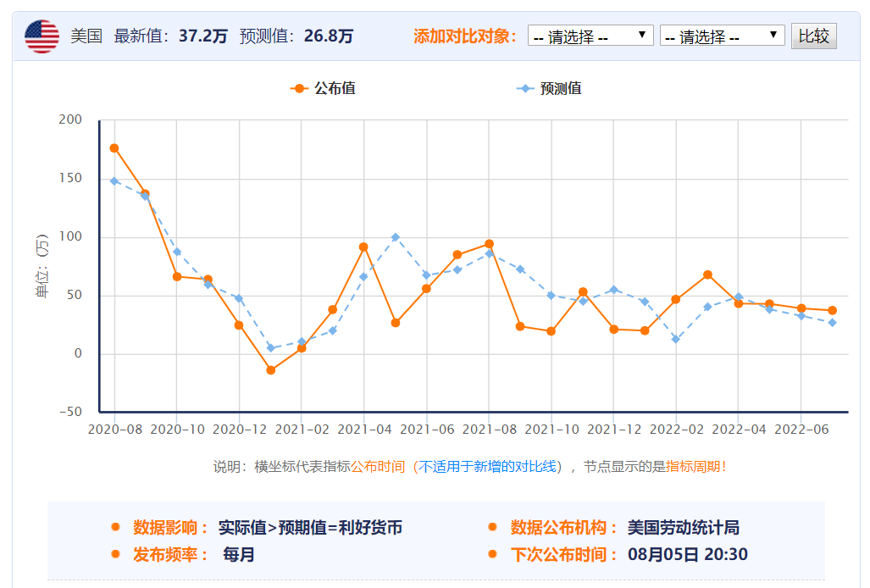This screenshot has width=870, height=588.
Task: Click the United States flag icon
Action: 42,36
